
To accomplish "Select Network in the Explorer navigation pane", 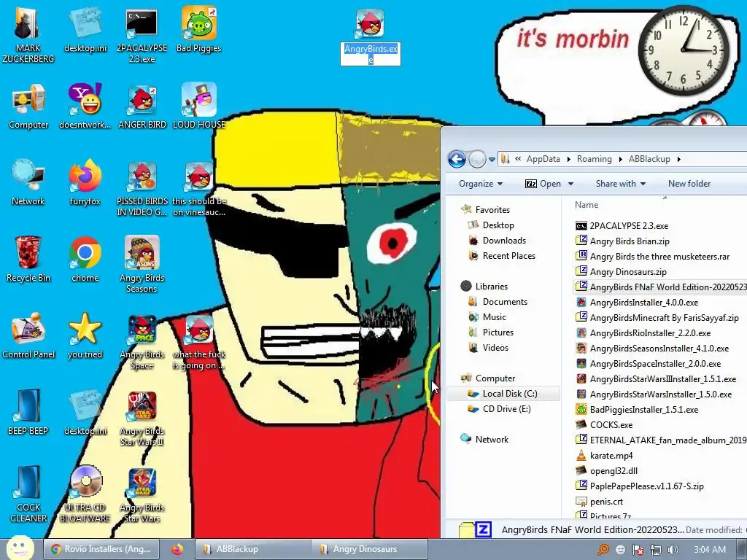I will tap(484, 439).
